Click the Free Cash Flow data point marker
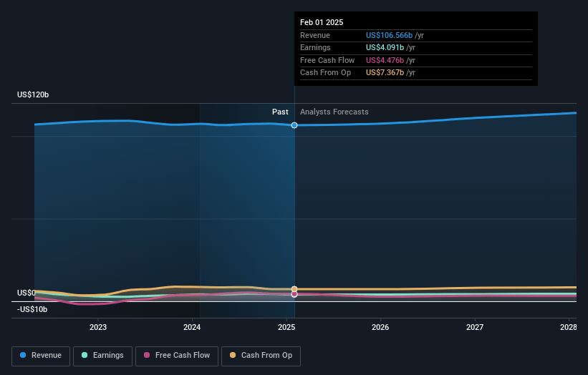Screen dimensions: 588x375 [x=294, y=294]
